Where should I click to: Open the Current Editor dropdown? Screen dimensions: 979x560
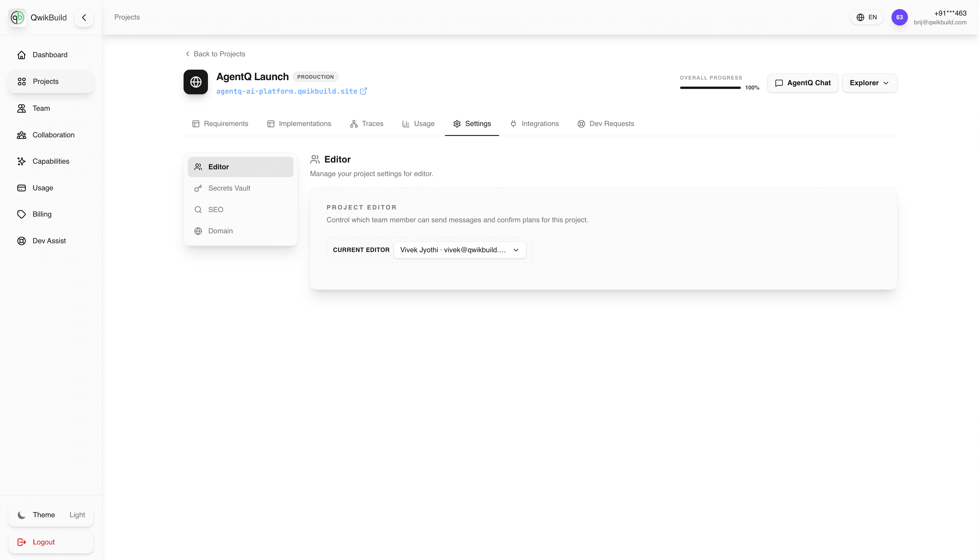tap(460, 250)
